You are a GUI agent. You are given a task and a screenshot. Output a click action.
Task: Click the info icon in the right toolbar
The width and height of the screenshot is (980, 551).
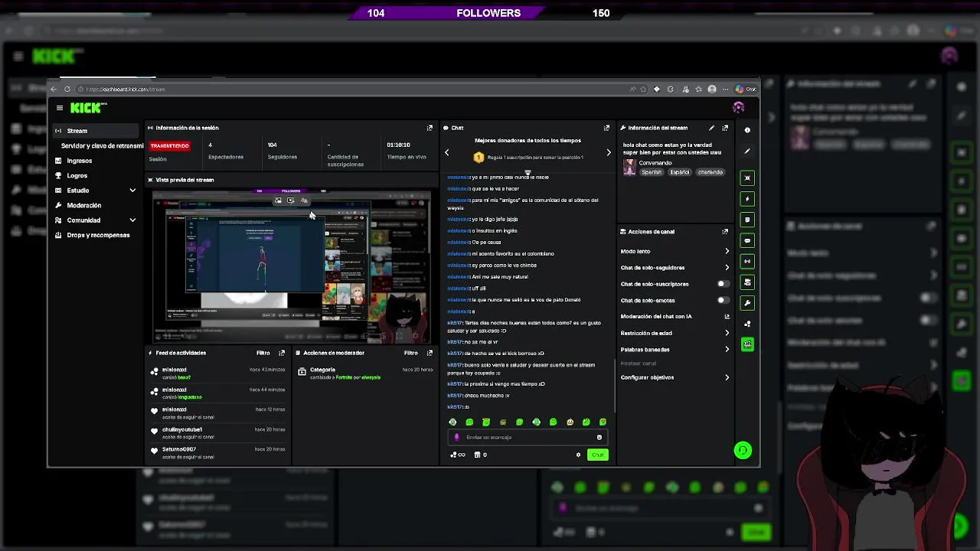click(747, 130)
